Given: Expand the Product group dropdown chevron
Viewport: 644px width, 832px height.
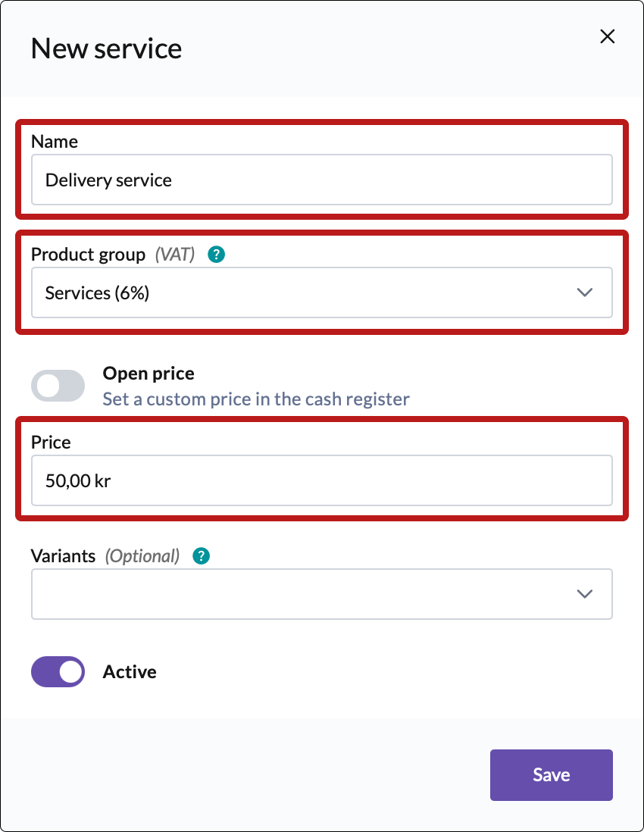Looking at the screenshot, I should 584,292.
